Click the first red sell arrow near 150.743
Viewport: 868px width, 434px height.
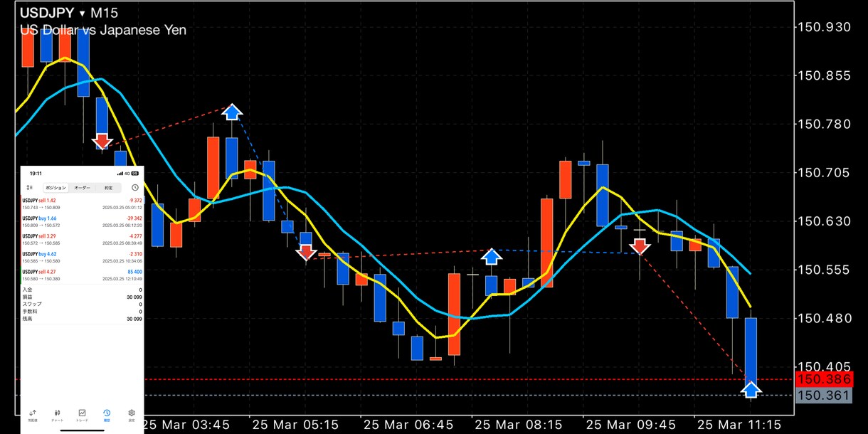(102, 140)
